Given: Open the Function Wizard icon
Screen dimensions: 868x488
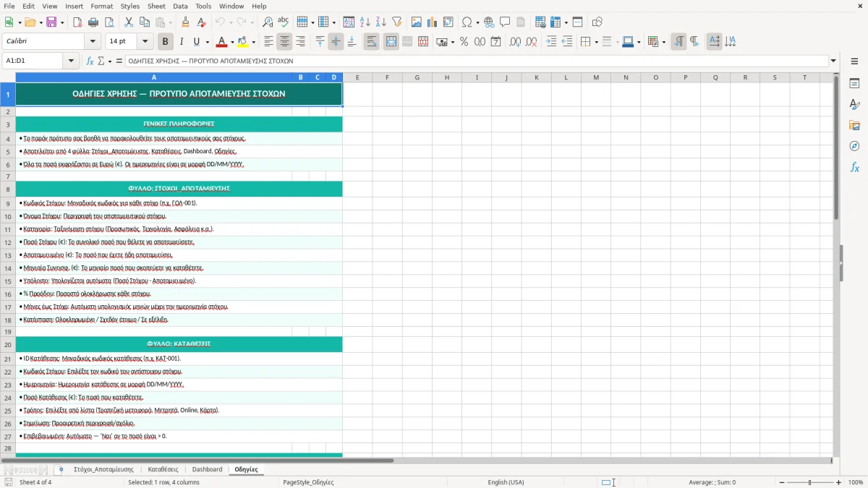Looking at the screenshot, I should point(90,61).
